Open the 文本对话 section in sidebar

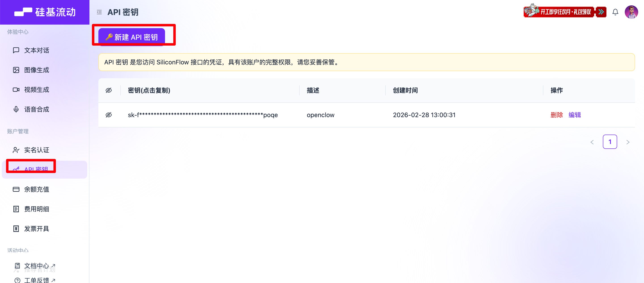click(36, 50)
